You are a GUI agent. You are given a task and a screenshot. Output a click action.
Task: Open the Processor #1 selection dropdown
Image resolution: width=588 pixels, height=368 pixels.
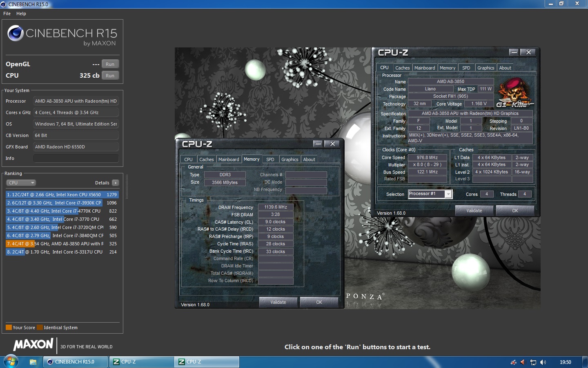(x=430, y=194)
